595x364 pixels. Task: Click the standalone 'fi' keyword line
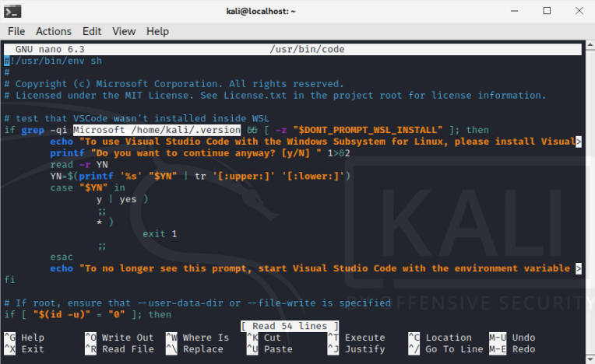click(x=10, y=280)
